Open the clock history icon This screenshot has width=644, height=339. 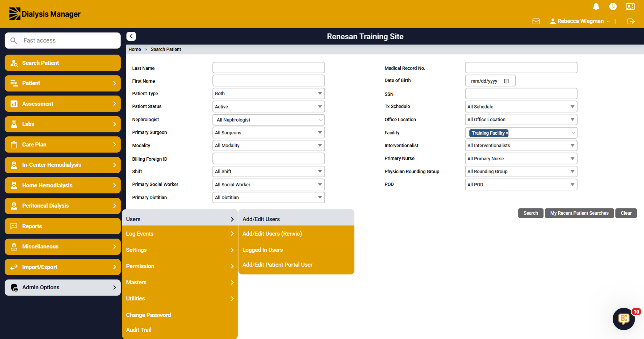[x=613, y=6]
